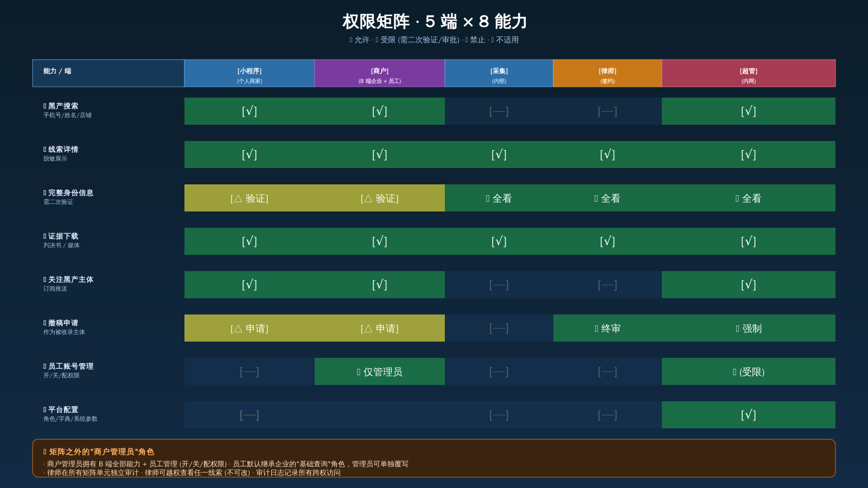Click 证据下载 cell under 律师

point(608,241)
